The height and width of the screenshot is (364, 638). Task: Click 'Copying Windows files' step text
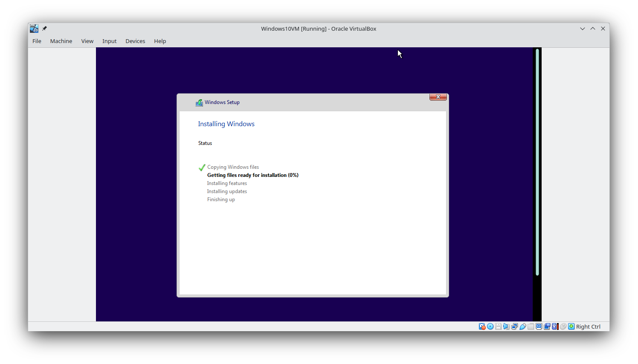(233, 167)
